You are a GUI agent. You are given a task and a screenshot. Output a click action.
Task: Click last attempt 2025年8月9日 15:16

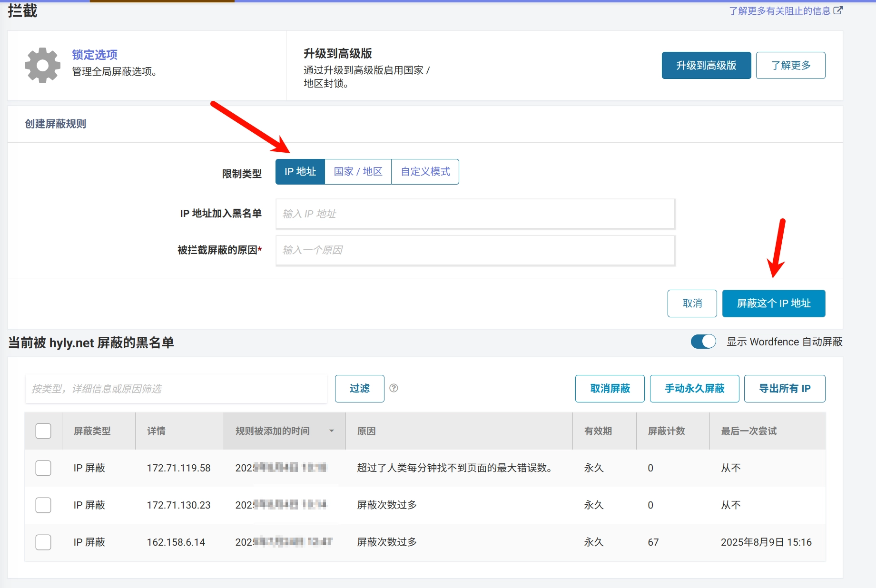(766, 542)
